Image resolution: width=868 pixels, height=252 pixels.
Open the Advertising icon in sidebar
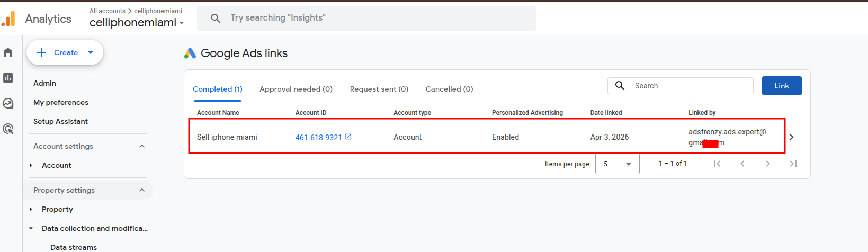coord(8,129)
